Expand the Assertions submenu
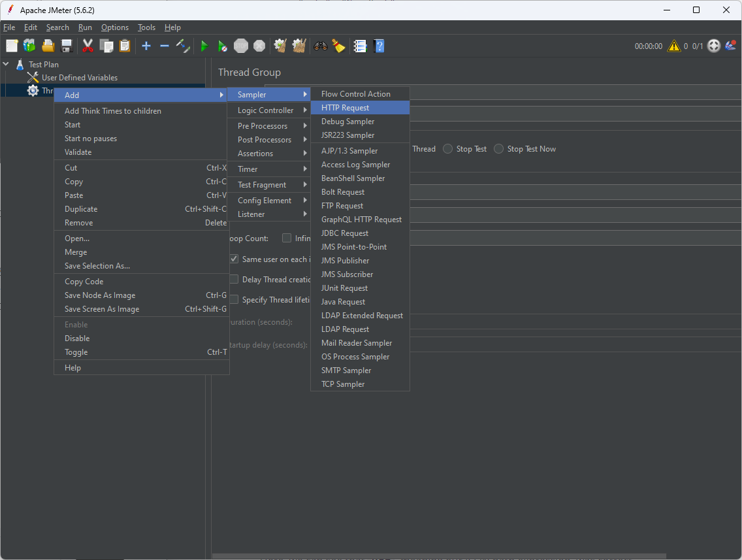 (269, 154)
